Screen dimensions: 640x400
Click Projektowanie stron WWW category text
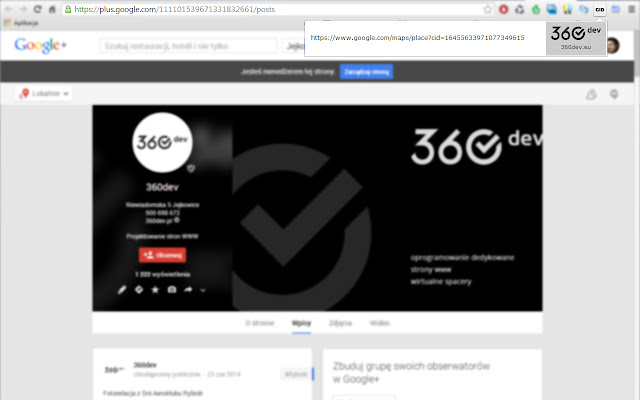point(162,236)
